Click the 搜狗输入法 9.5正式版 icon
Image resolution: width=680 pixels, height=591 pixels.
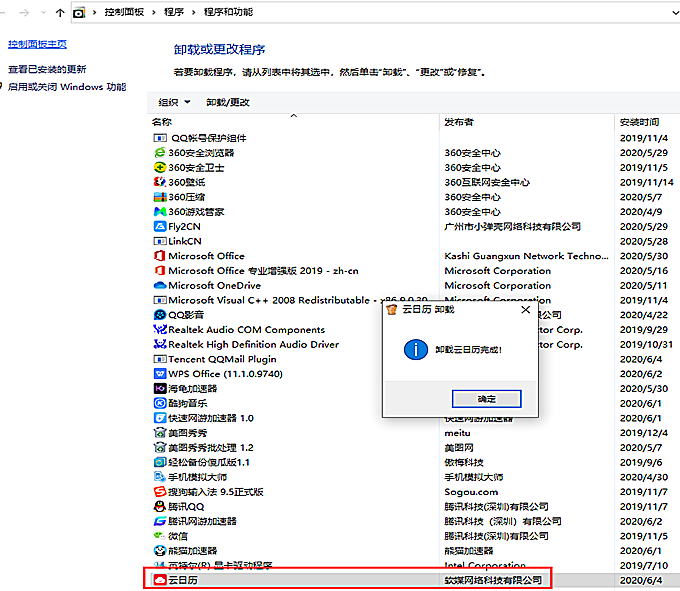(x=160, y=492)
